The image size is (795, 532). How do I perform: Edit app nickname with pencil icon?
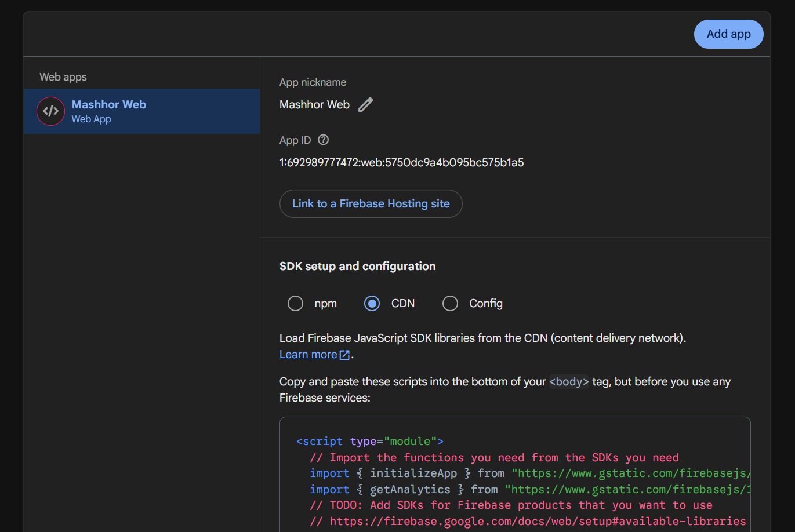[365, 105]
